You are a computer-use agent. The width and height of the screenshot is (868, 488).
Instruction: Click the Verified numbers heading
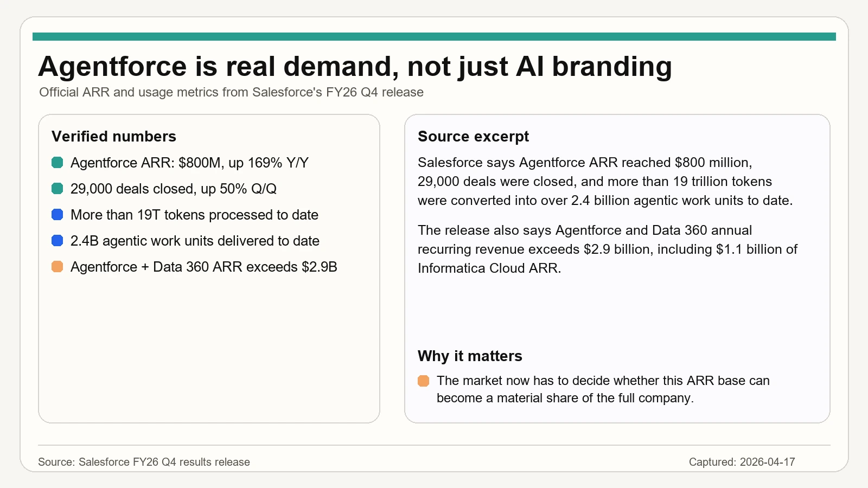114,137
